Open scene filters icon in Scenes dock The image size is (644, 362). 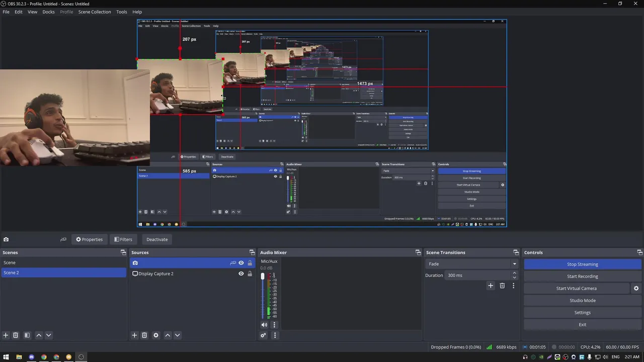click(x=27, y=335)
